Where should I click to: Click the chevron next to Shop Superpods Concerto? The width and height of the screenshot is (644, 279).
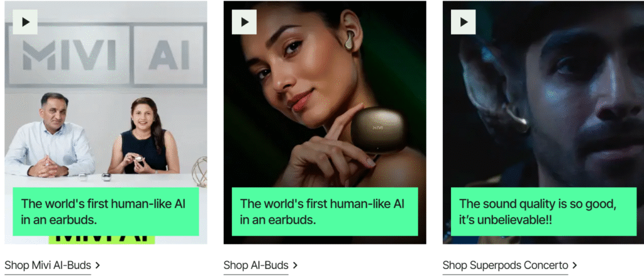(x=575, y=265)
